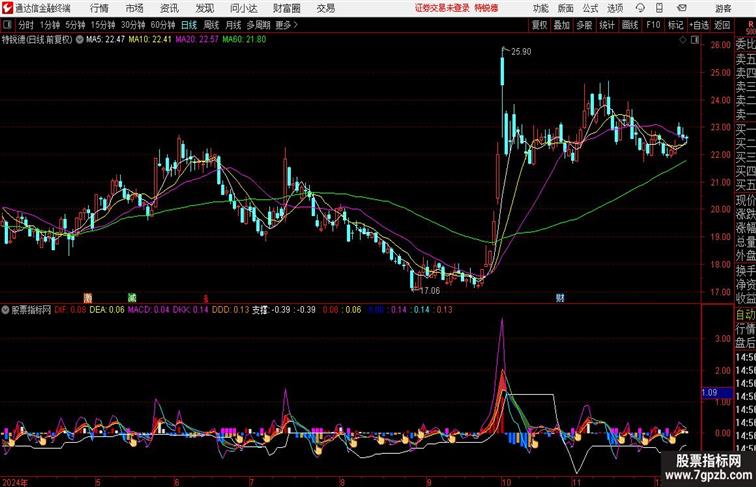Expand the 更多 periods dropdown
The height and width of the screenshot is (487, 756).
(x=286, y=25)
